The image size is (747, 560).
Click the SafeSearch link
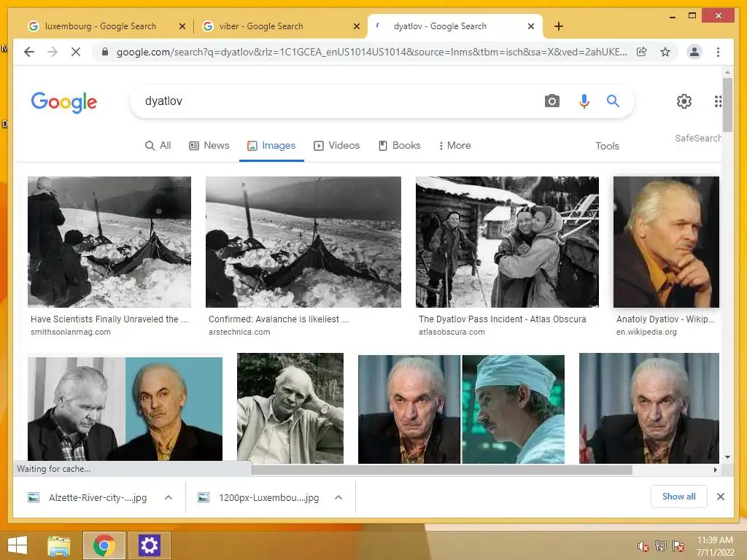697,138
